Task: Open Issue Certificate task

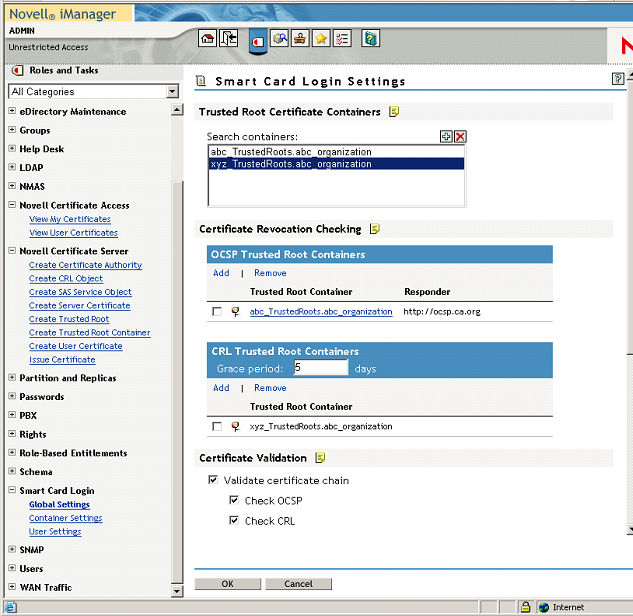Action: pos(62,360)
